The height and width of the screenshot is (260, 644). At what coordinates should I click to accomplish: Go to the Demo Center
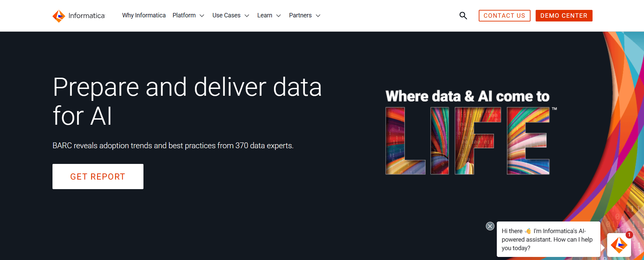pos(564,16)
